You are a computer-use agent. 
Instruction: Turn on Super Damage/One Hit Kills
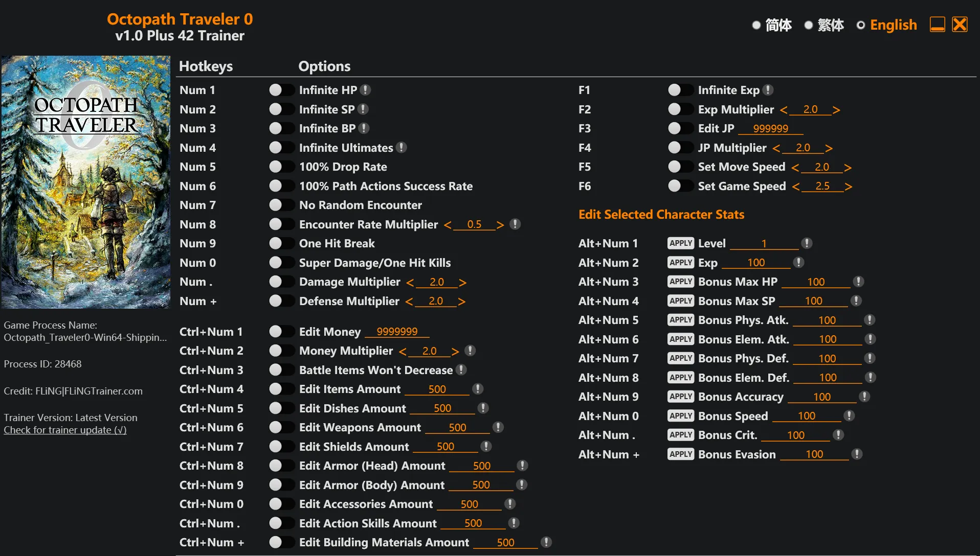point(281,263)
